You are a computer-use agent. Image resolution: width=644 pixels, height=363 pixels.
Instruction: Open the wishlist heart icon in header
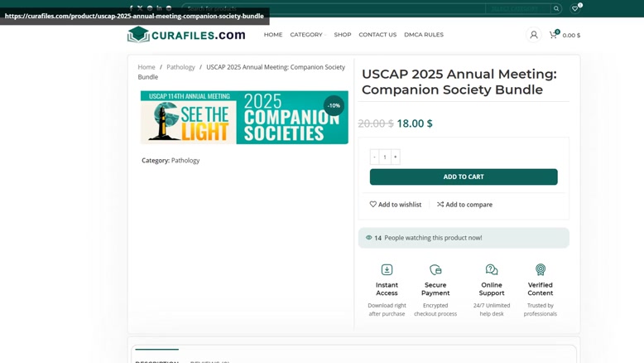click(x=575, y=8)
